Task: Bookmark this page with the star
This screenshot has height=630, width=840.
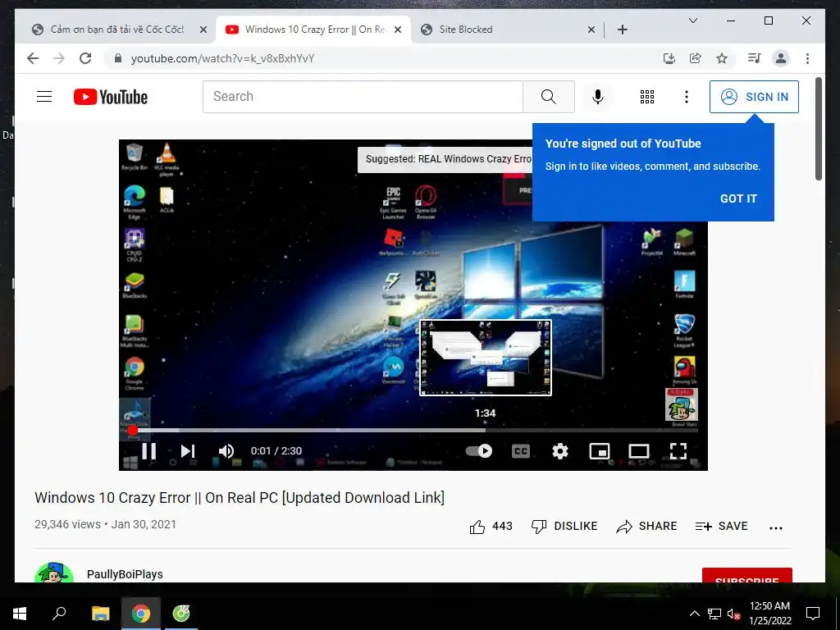Action: click(x=722, y=58)
